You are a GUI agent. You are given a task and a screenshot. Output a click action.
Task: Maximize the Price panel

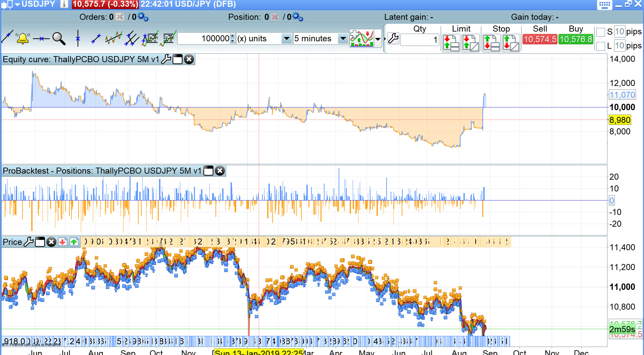pyautogui.click(x=40, y=242)
